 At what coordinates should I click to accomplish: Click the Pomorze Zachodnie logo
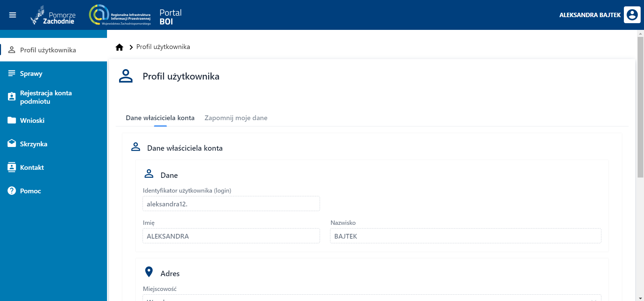(x=53, y=15)
